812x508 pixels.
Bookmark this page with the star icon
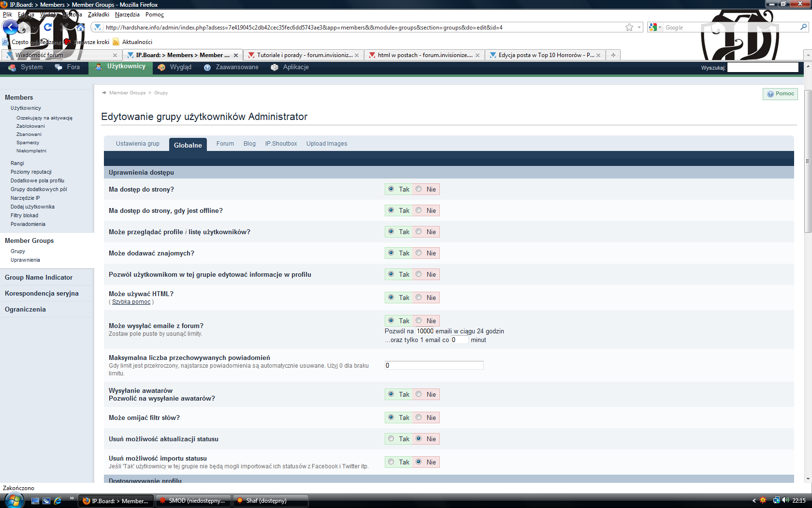coord(629,28)
